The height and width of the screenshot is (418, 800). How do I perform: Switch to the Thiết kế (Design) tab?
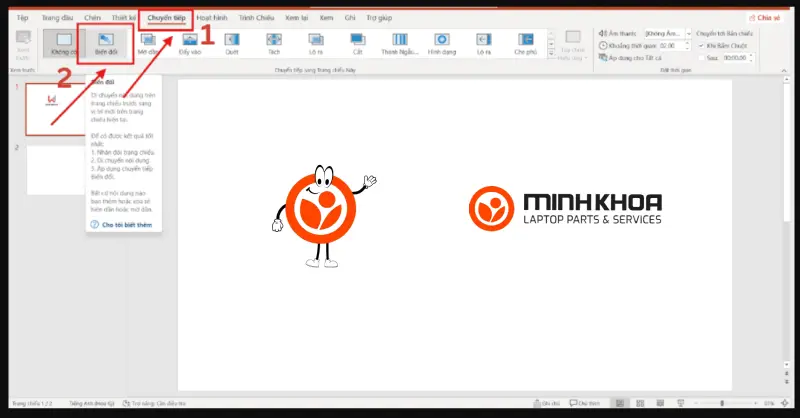[123, 18]
